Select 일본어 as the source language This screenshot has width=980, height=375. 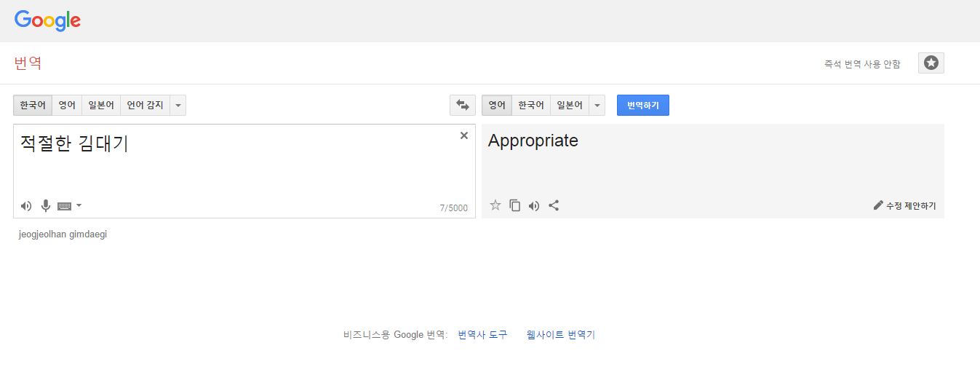pyautogui.click(x=101, y=106)
